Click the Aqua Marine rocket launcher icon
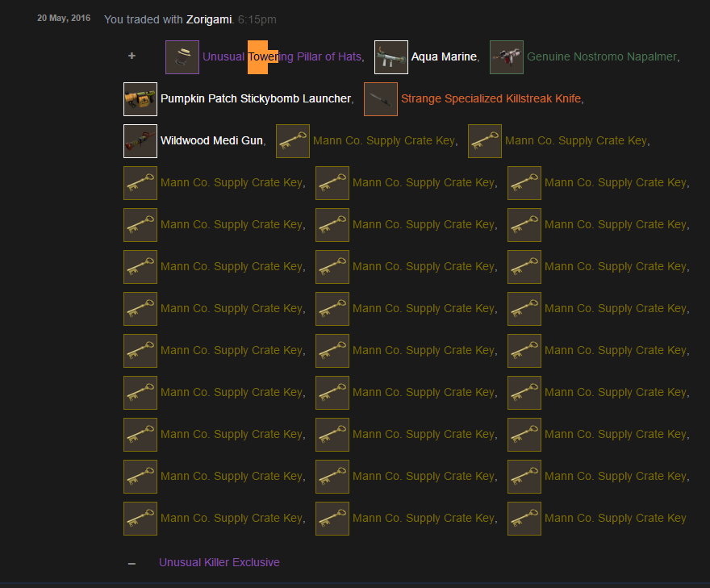The height and width of the screenshot is (588, 710). coord(390,57)
